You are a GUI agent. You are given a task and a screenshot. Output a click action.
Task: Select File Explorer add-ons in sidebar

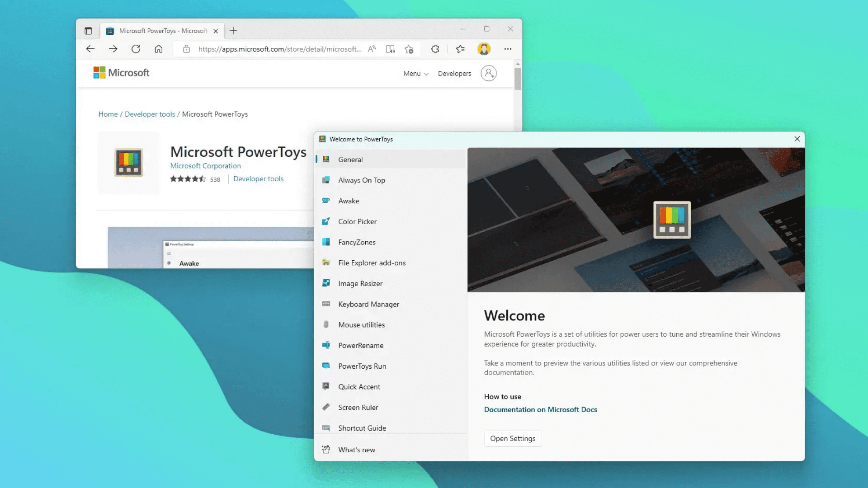click(391, 263)
